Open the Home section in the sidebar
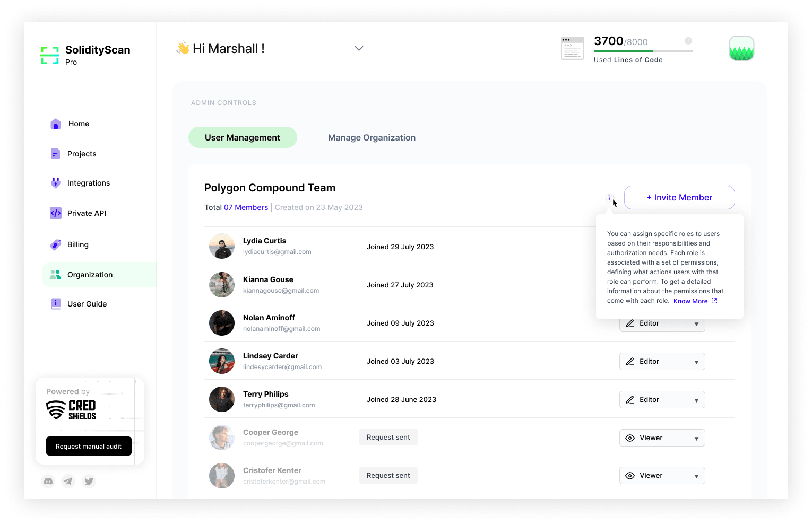This screenshot has width=812, height=525. click(78, 124)
